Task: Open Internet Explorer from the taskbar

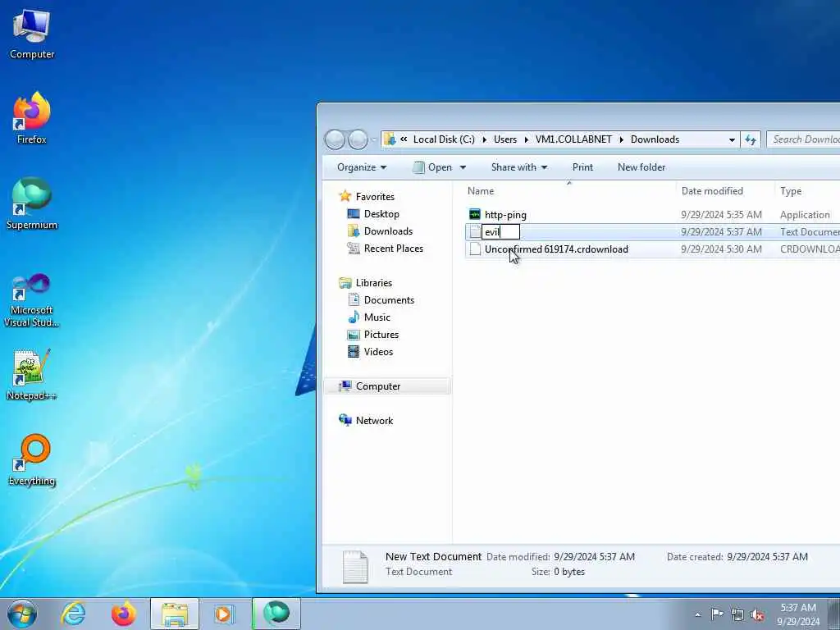Action: (73, 614)
